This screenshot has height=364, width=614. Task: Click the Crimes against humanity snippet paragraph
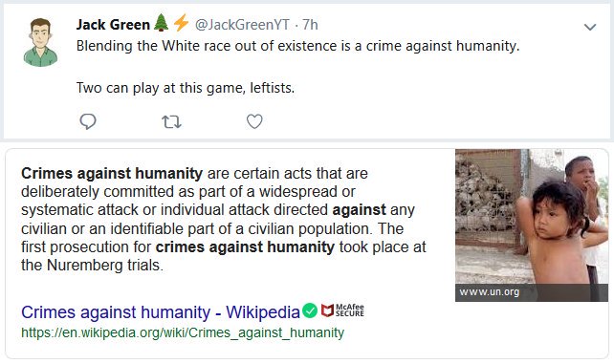pyautogui.click(x=224, y=219)
